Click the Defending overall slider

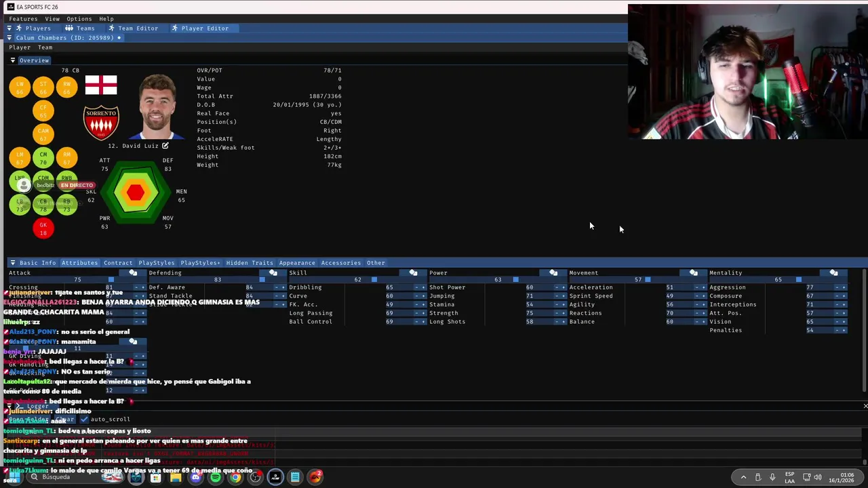tap(218, 279)
